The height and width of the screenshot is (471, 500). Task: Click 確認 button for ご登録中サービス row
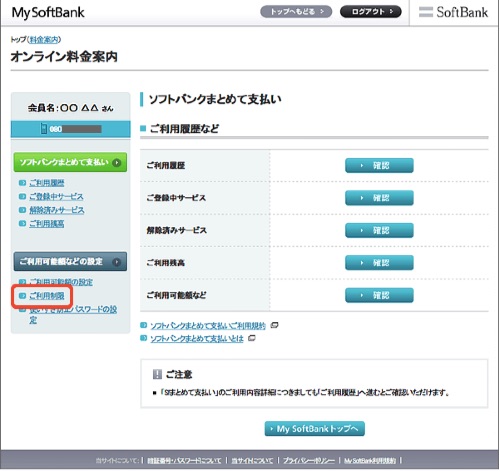(379, 198)
